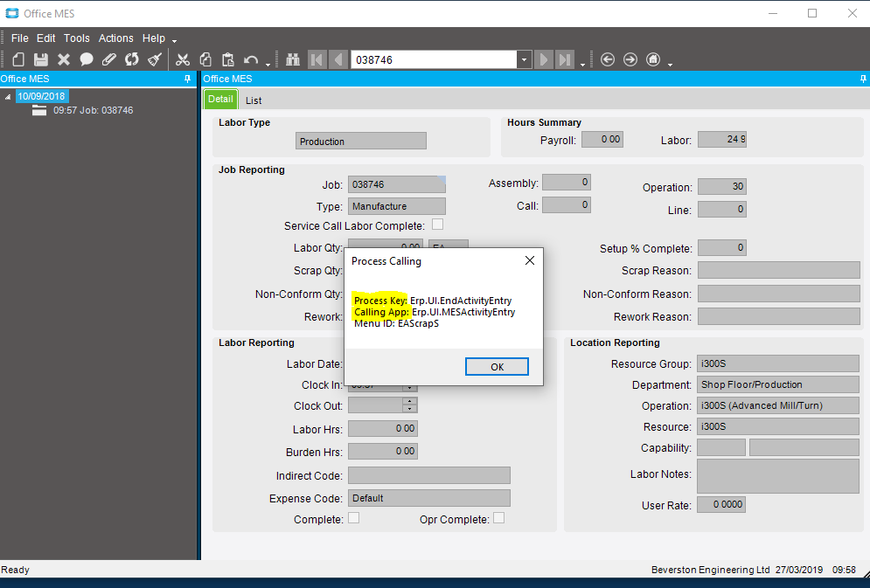870x588 pixels.
Task: Click the Forward circle arrow icon
Action: click(x=630, y=59)
